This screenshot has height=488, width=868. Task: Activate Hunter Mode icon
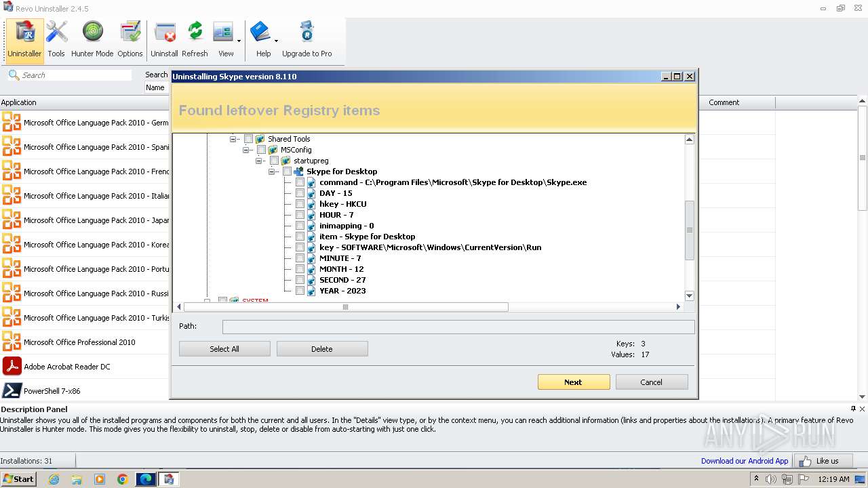point(92,39)
